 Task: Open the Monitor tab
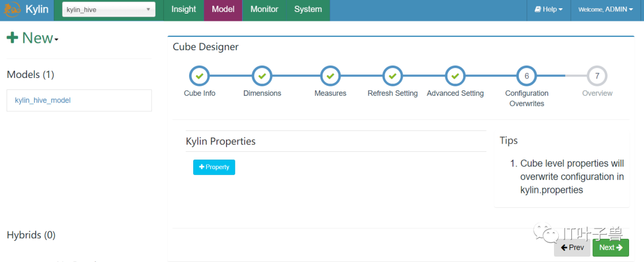(x=265, y=10)
